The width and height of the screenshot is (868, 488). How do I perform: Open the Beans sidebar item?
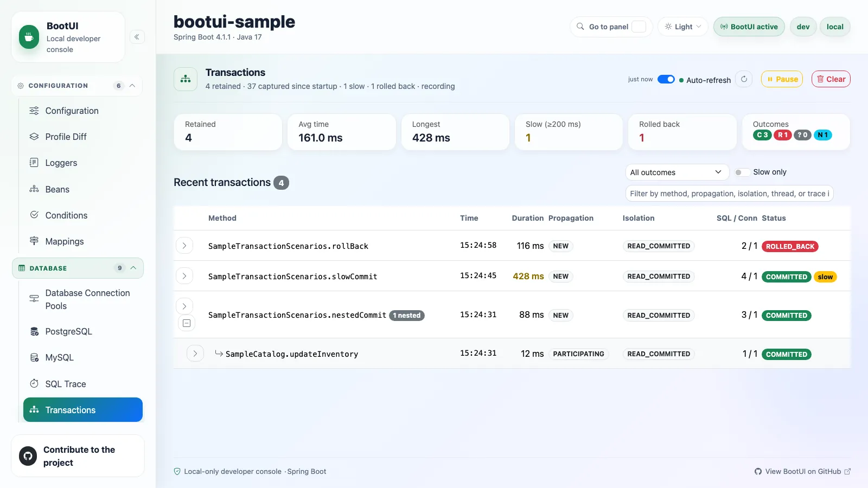coord(83,189)
